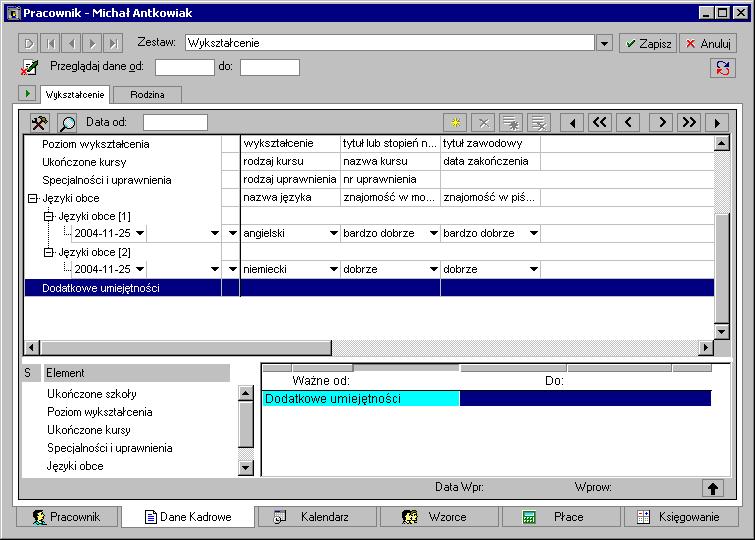Click the tytuł zawodowy cell
755x540 pixels.
tap(490, 144)
